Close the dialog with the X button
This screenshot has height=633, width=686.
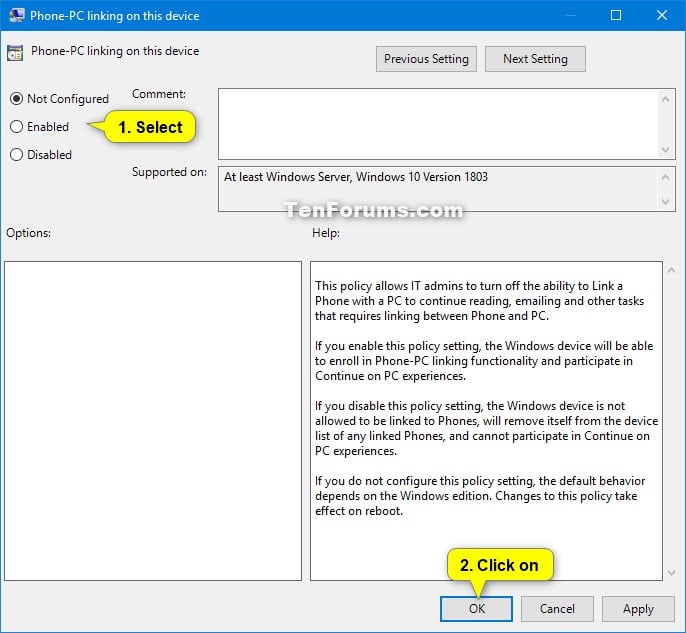[x=662, y=15]
